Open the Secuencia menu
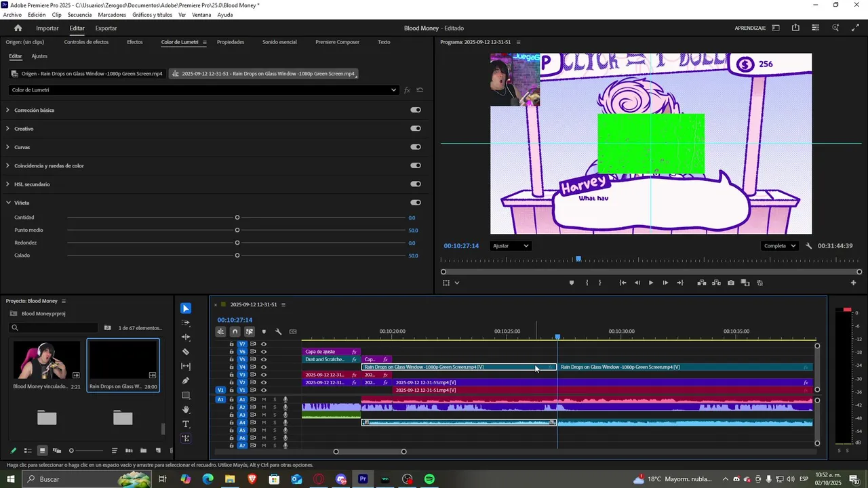Screen dimensions: 868x488 79,14
